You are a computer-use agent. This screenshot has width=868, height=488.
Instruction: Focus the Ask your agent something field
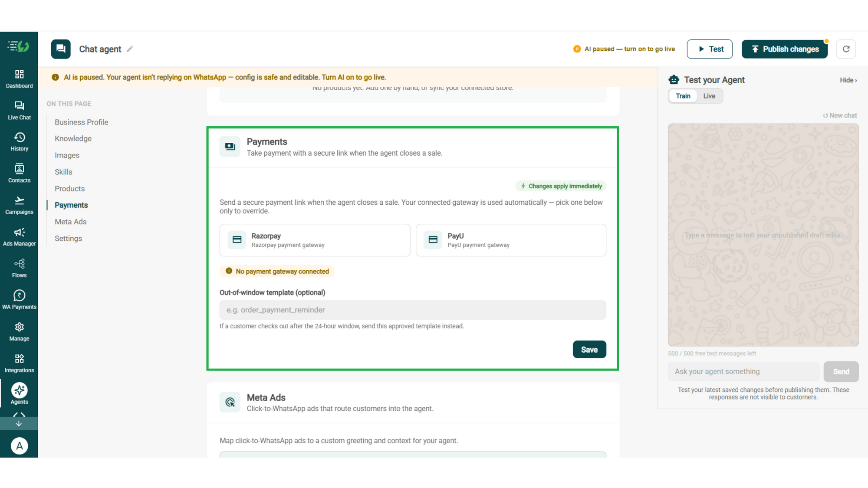[x=743, y=372]
